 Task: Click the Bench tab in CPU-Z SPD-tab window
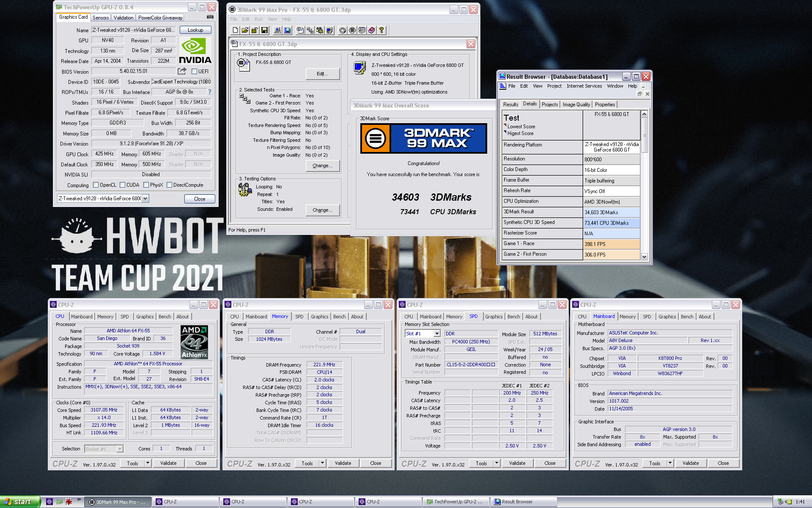[514, 317]
